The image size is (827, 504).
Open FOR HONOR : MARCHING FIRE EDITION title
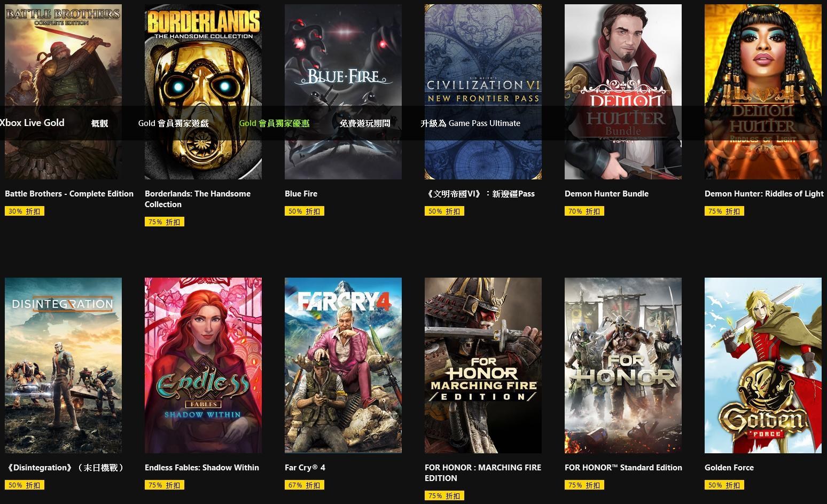[x=483, y=473]
